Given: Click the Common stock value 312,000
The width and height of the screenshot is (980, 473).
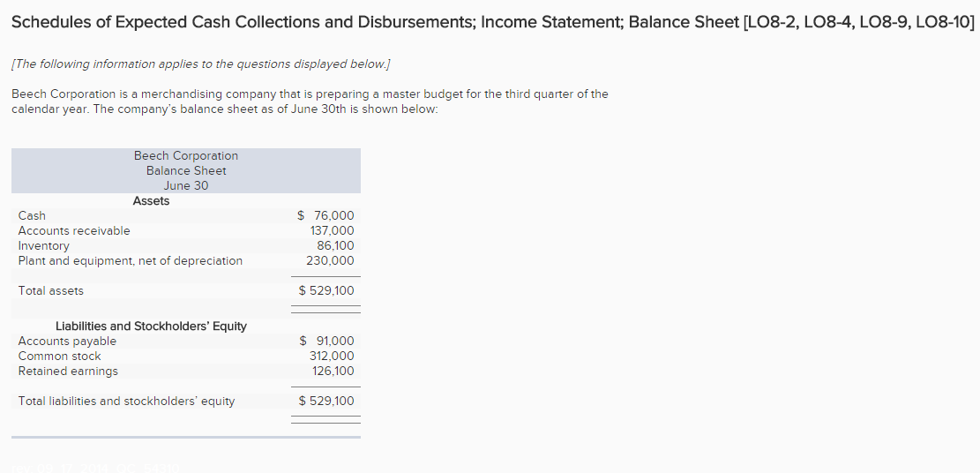Looking at the screenshot, I should pos(332,357).
